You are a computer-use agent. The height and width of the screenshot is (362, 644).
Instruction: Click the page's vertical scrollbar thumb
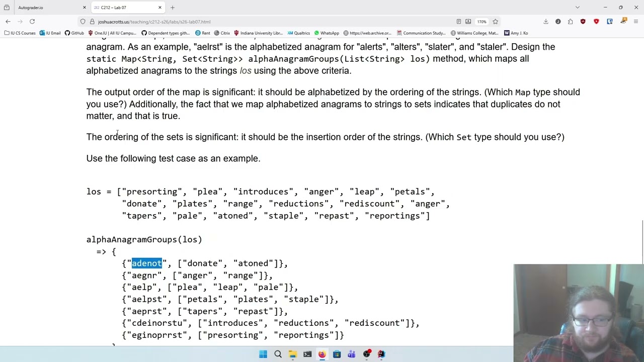click(642, 242)
